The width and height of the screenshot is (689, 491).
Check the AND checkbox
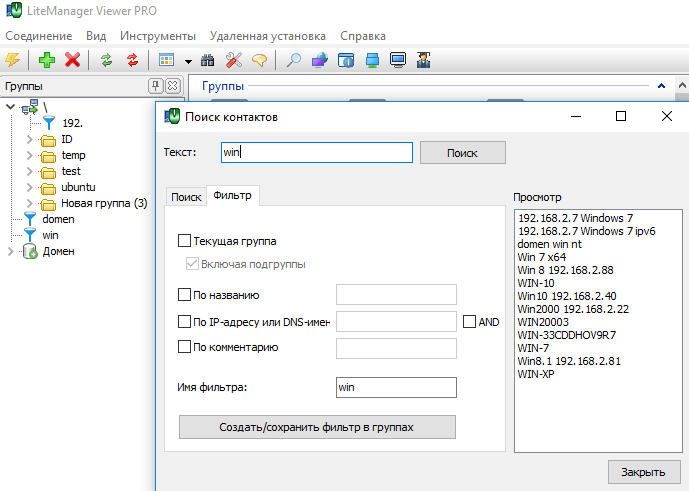tap(469, 322)
